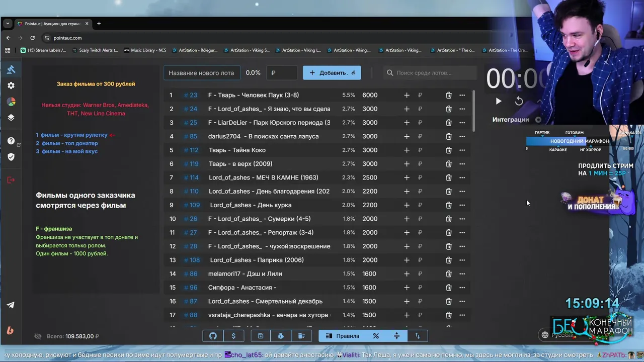644x362 pixels.
Task: Click the dollar sign icon in the bottom toolbar
Action: (x=233, y=336)
